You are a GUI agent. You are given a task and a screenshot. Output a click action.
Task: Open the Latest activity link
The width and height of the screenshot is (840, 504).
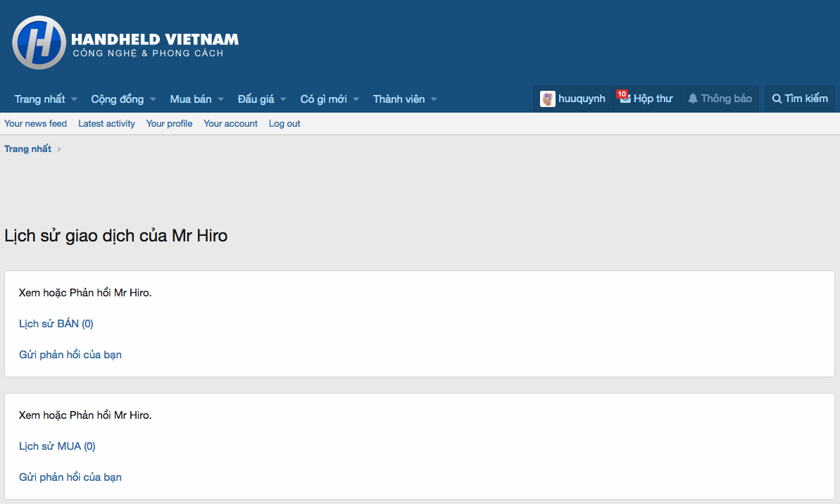pyautogui.click(x=106, y=124)
